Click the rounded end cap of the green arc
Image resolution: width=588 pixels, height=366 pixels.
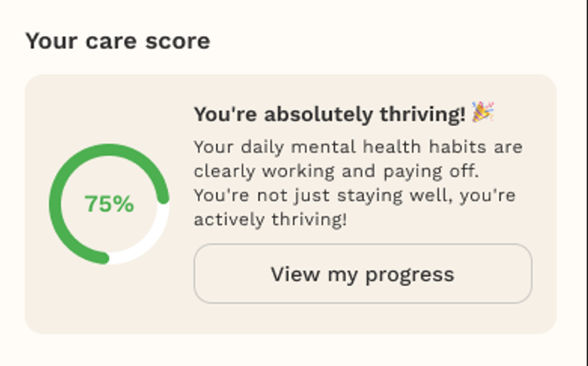point(162,196)
